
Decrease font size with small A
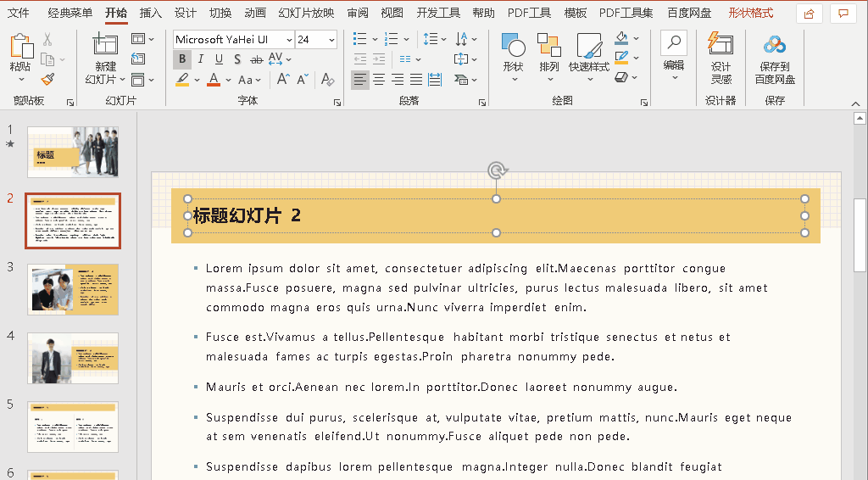point(303,80)
